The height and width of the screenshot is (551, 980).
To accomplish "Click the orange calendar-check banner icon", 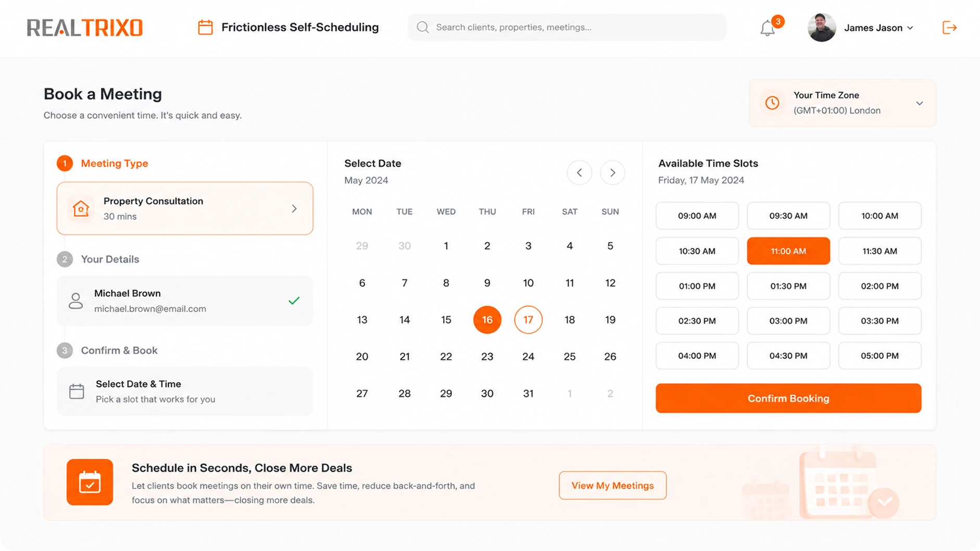I will [x=90, y=482].
